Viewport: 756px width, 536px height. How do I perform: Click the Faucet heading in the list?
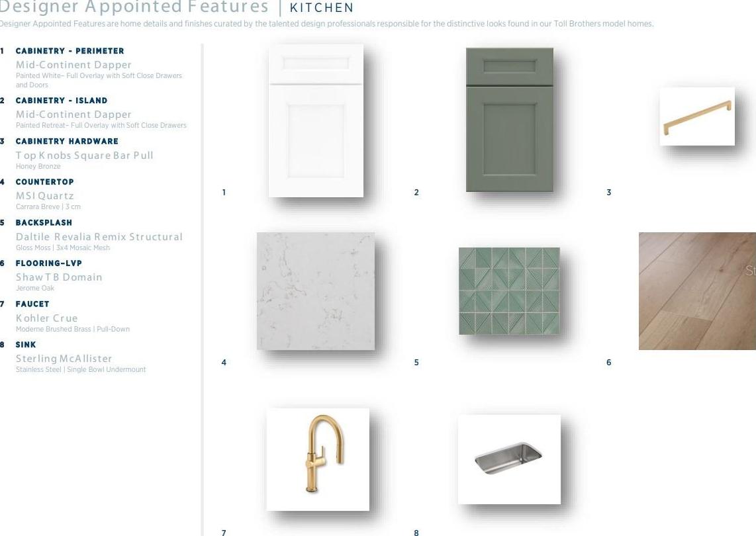[32, 304]
